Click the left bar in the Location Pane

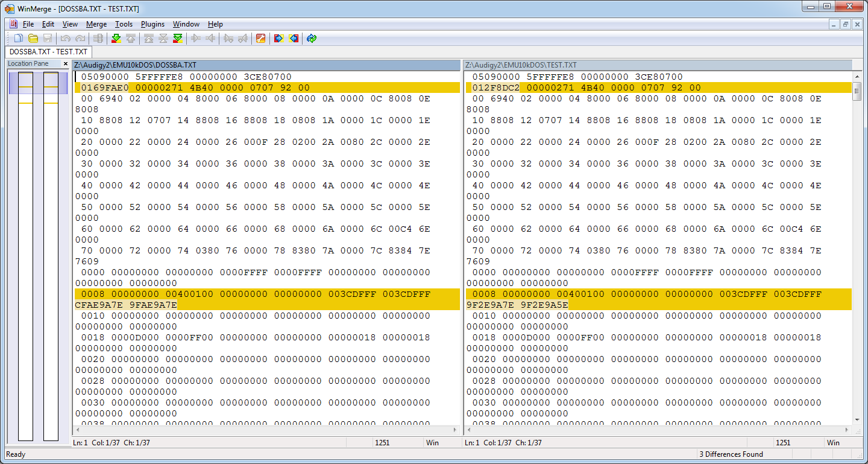pyautogui.click(x=25, y=256)
